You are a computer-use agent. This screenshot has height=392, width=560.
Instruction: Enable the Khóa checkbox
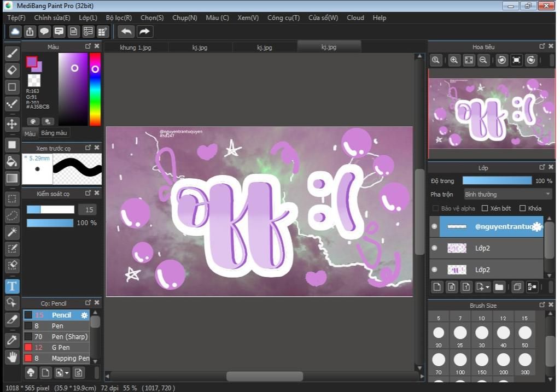pyautogui.click(x=522, y=208)
